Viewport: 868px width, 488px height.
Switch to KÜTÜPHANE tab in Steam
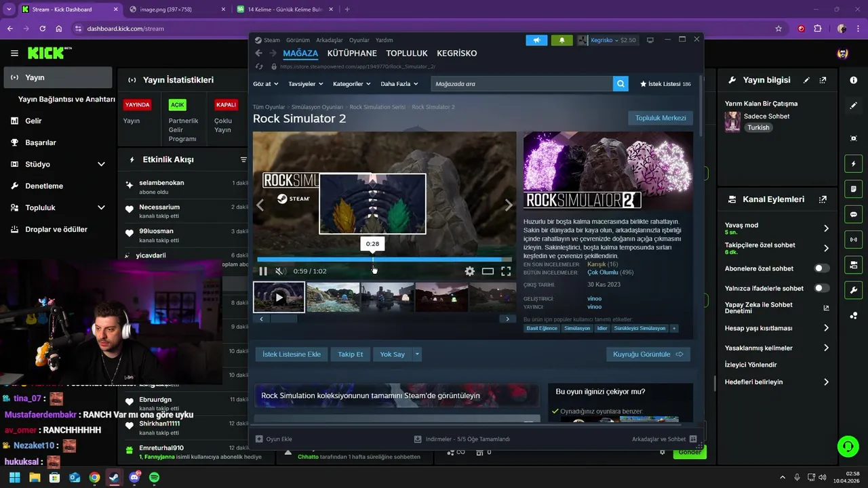[x=352, y=53]
